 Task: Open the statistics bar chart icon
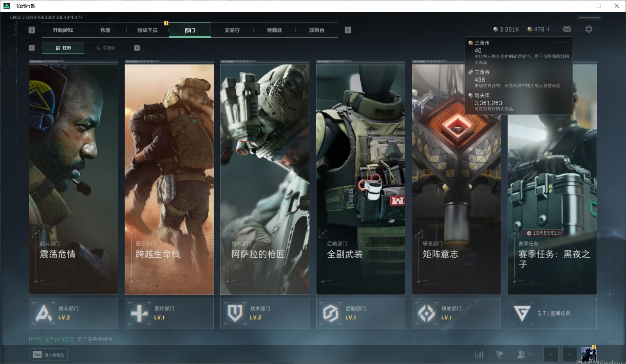[x=479, y=355]
